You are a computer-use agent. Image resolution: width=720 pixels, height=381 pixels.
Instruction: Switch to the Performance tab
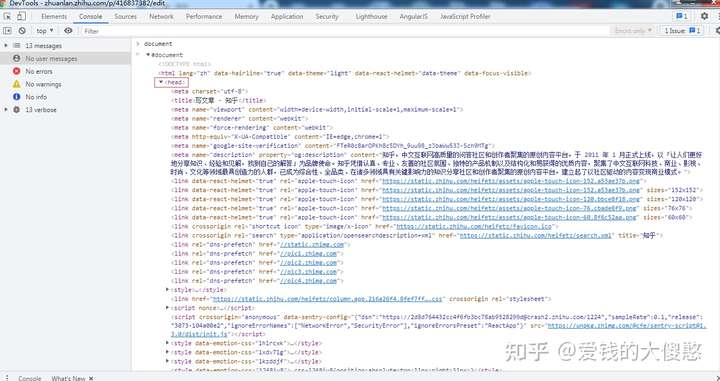[x=204, y=17]
